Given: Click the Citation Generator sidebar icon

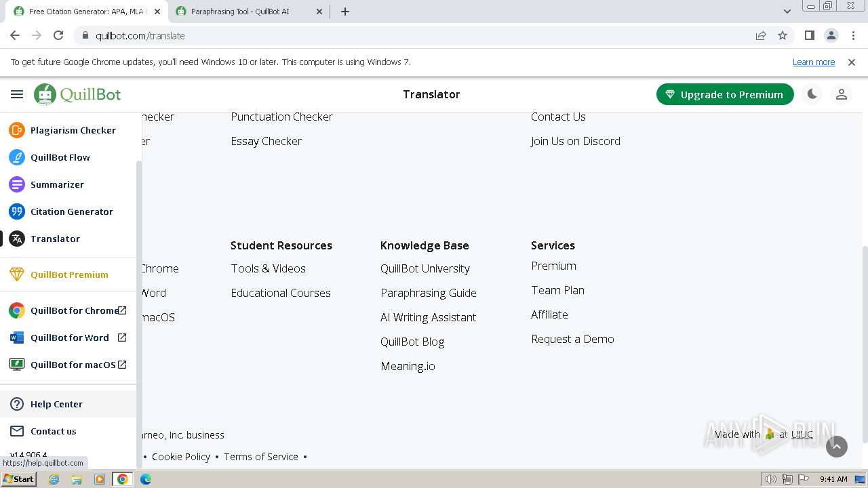Looking at the screenshot, I should click(17, 211).
